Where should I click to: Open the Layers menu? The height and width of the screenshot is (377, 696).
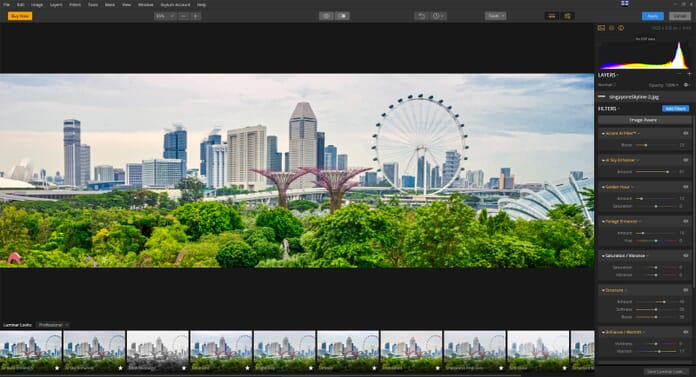56,4
